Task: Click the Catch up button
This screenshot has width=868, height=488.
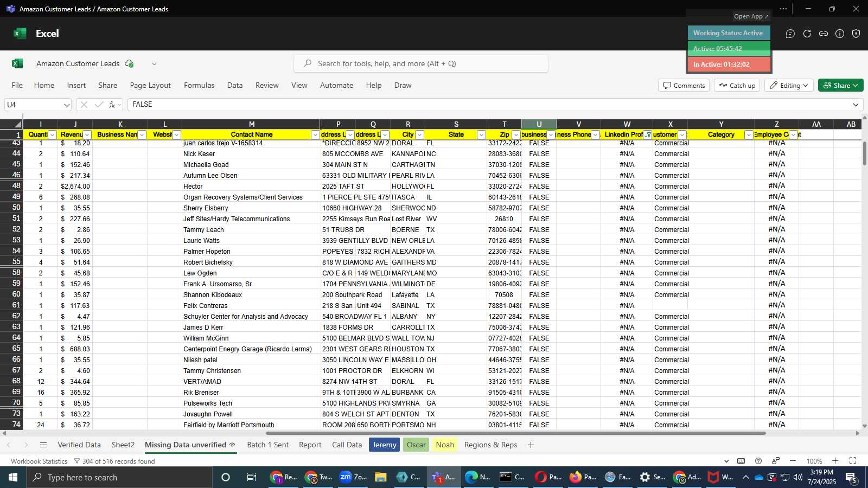Action: pos(737,86)
